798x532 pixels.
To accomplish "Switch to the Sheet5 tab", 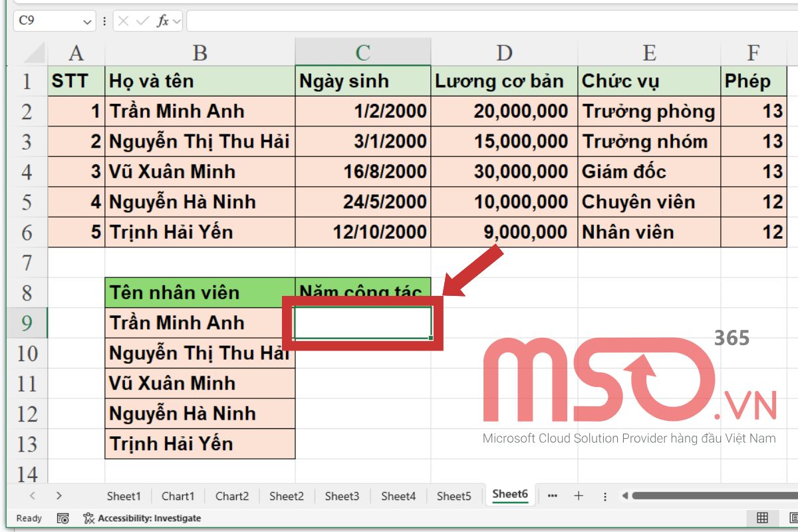I will click(454, 495).
